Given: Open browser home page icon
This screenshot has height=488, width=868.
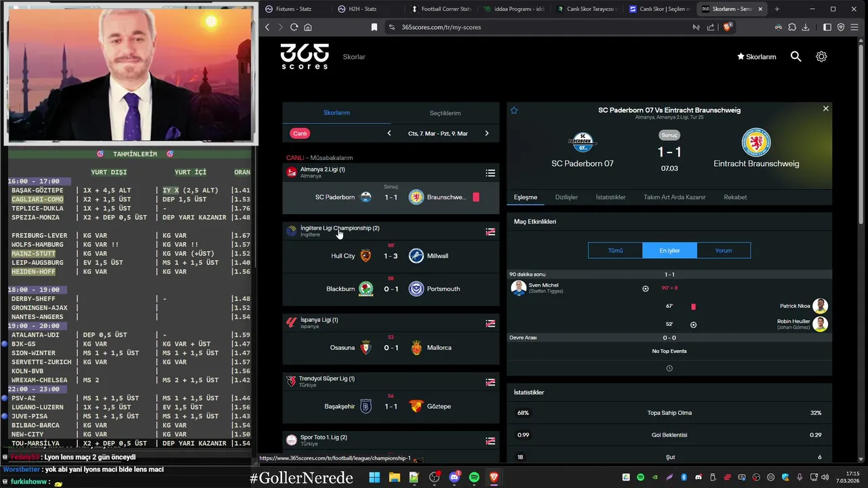Looking at the screenshot, I should tap(308, 27).
